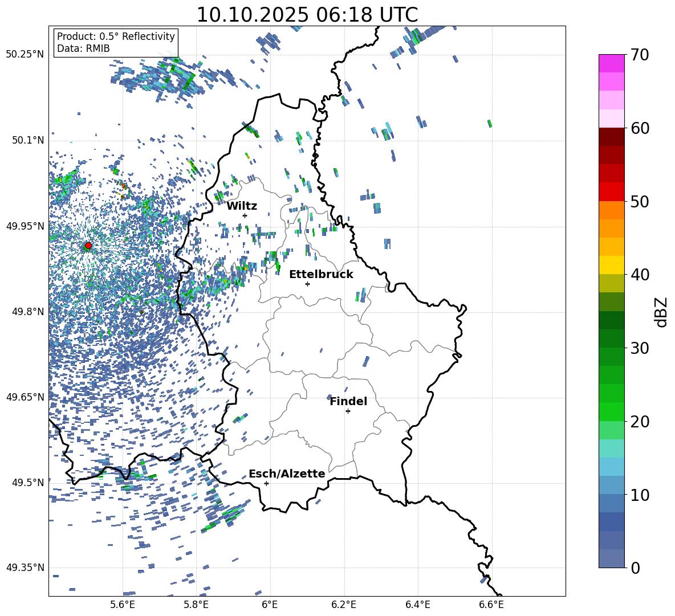Click the red radar site marker

pos(88,246)
